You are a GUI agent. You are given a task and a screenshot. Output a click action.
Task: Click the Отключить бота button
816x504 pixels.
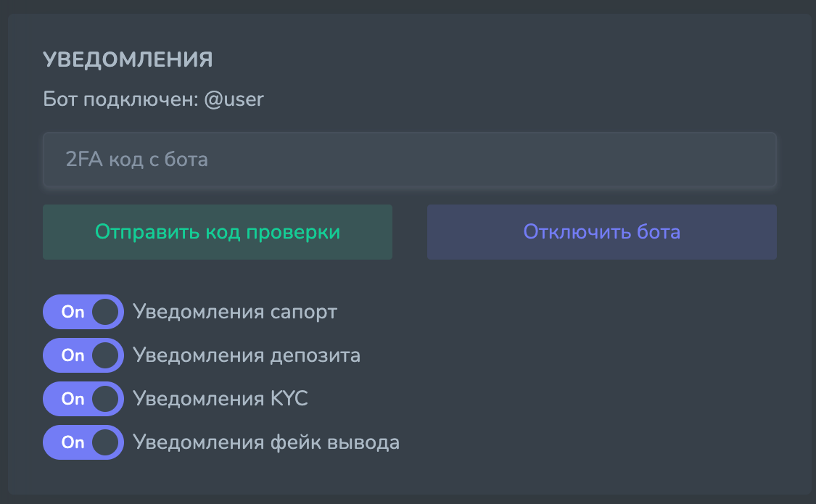(x=601, y=232)
